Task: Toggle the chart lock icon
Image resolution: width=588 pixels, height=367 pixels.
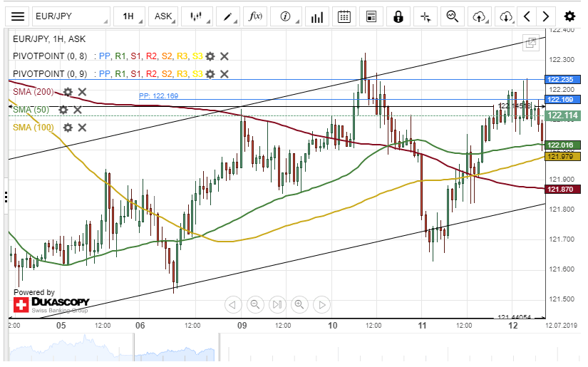Action: [398, 16]
